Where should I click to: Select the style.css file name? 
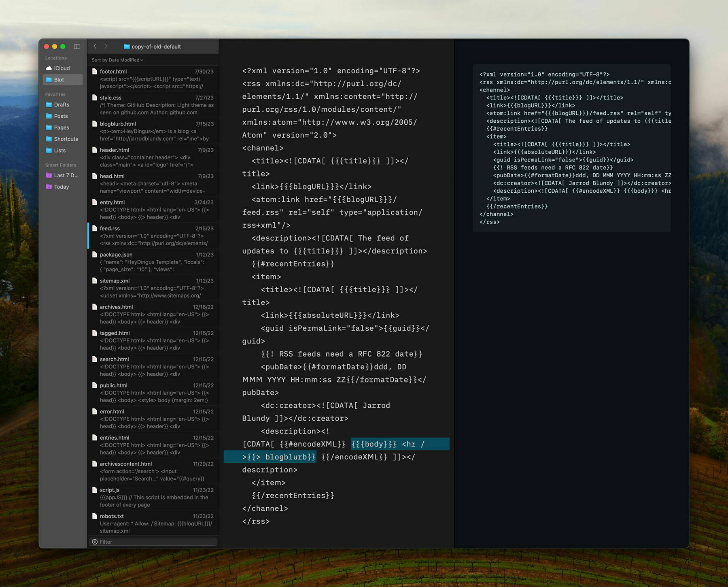[110, 98]
